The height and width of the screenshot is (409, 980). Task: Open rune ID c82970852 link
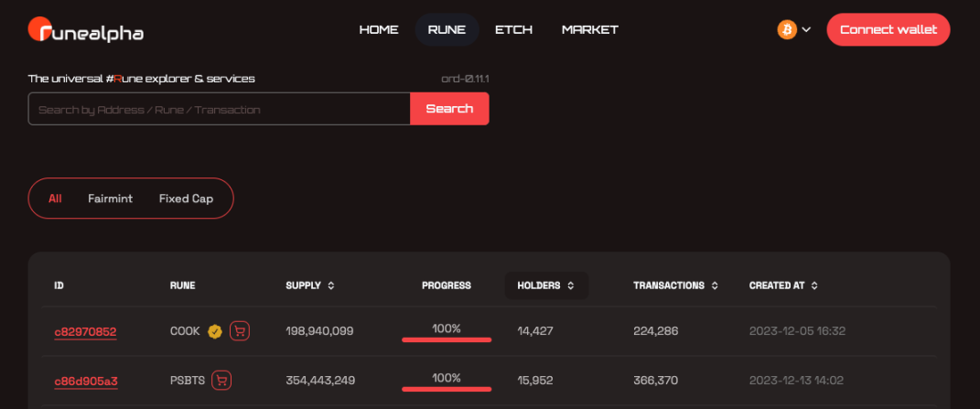(86, 331)
